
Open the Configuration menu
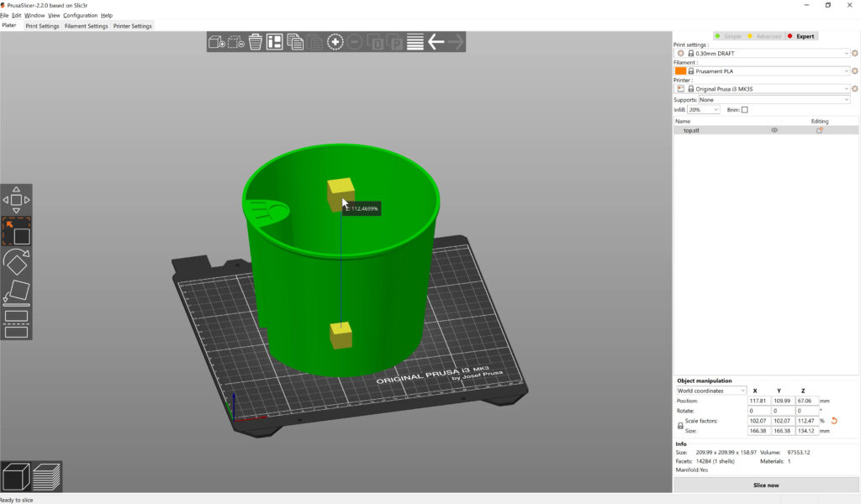(x=80, y=15)
